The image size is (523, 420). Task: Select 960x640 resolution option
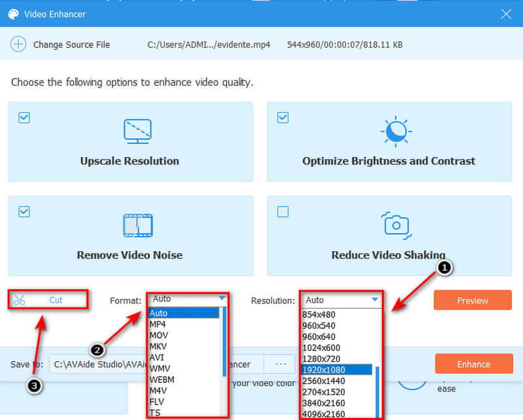[x=337, y=336]
